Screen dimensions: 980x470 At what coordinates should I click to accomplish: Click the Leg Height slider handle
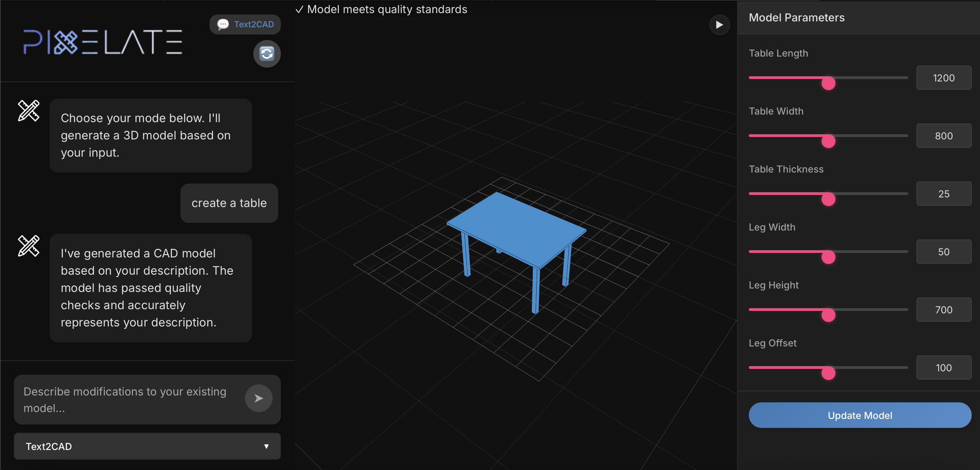click(x=828, y=315)
